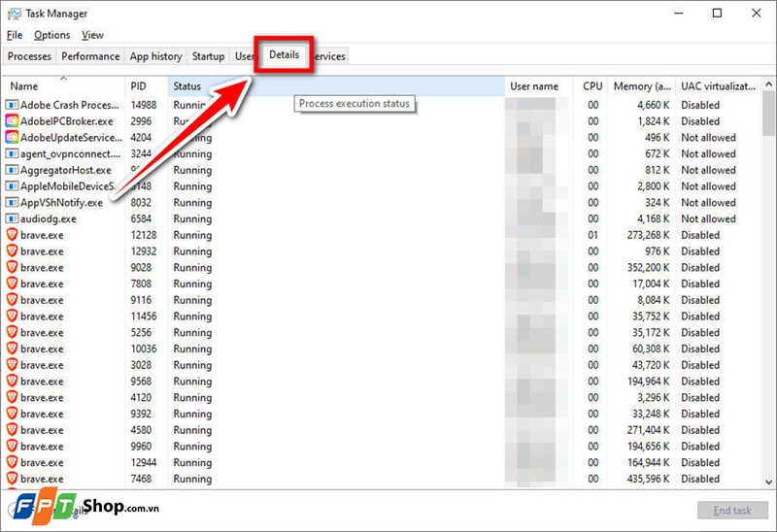
Task: Select the PID 6584 cell
Action: point(141,218)
